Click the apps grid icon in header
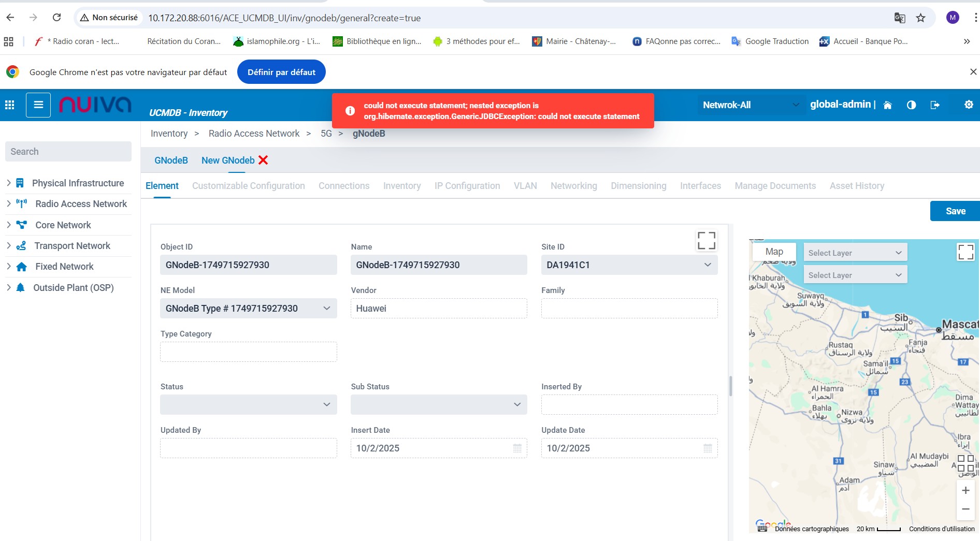This screenshot has height=541, width=980. 9,105
